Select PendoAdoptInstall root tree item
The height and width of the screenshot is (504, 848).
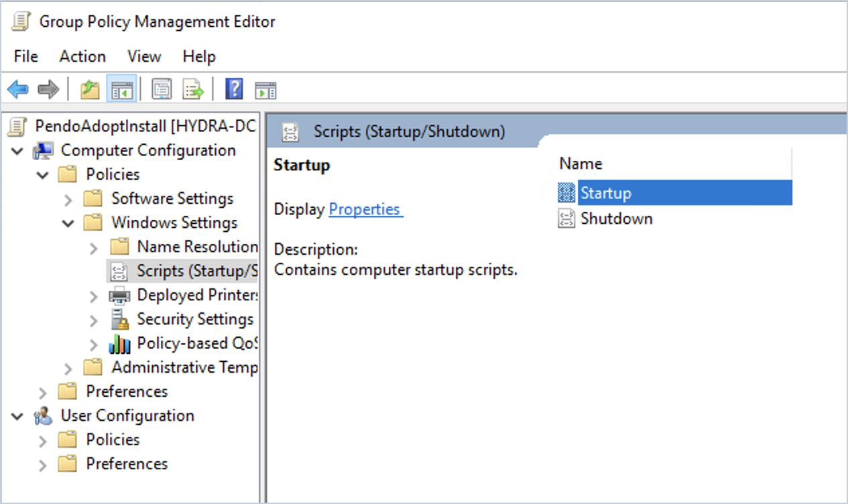click(145, 126)
